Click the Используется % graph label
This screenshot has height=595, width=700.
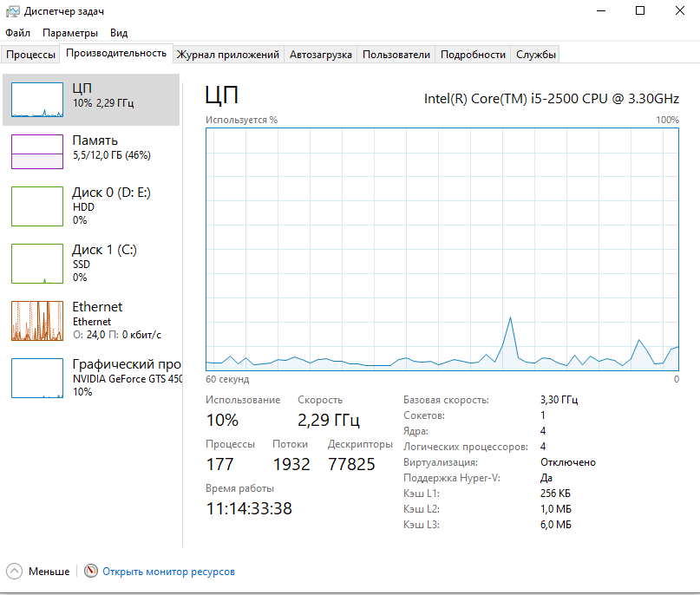pos(241,120)
